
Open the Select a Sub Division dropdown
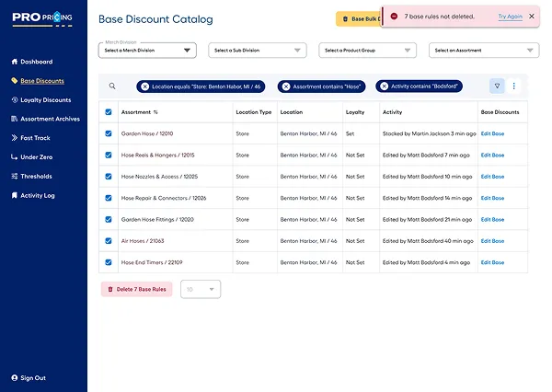click(x=258, y=51)
